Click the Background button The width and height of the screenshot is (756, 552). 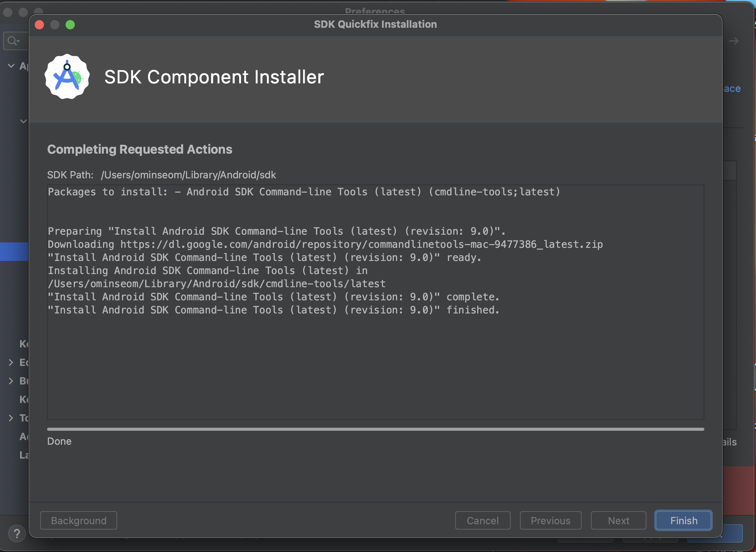tap(79, 520)
